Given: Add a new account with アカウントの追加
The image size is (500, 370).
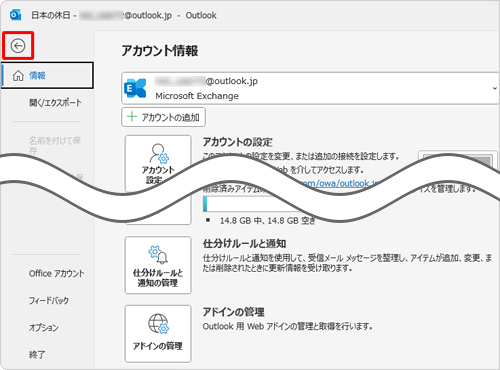Looking at the screenshot, I should point(163,117).
